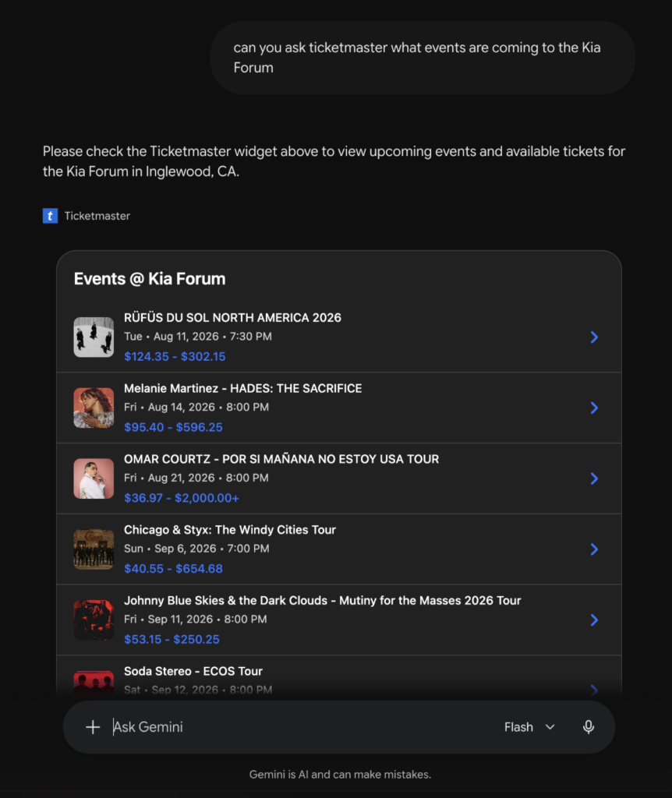Open OMAR COURTZ event chevron arrow
The image size is (672, 798).
(x=594, y=478)
